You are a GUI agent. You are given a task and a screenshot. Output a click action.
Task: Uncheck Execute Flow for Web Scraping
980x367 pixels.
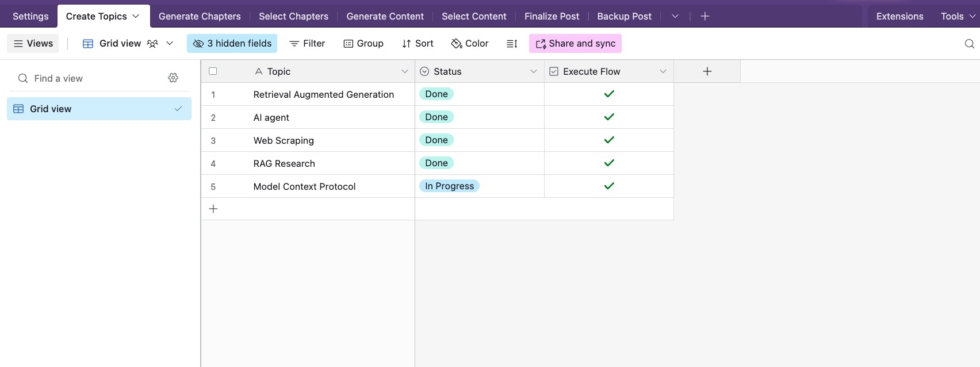pos(609,140)
